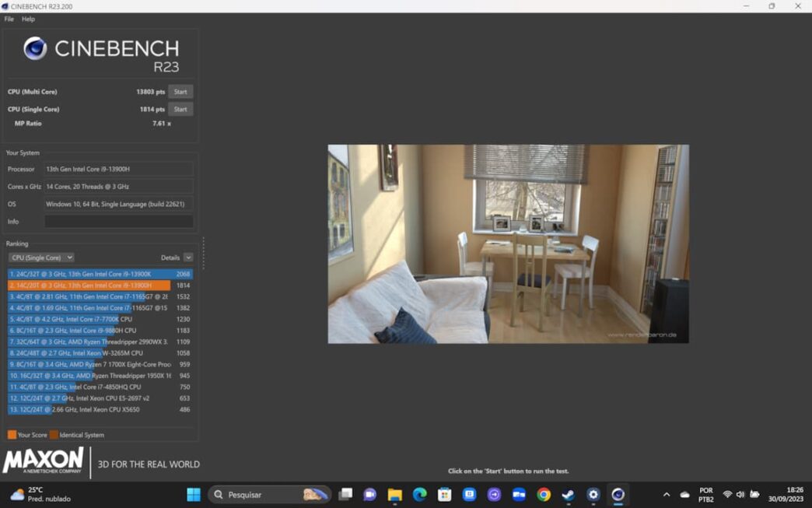Open the weather widget showing 25°C
This screenshot has width=812, height=508.
coord(40,495)
